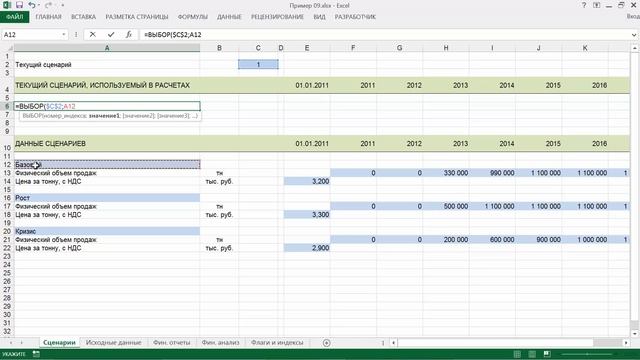Click vertical scrollbar down arrow
The width and height of the screenshot is (640, 360).
click(x=634, y=333)
